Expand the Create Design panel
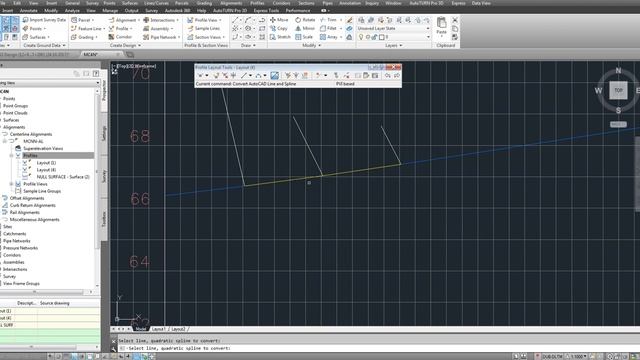640x360 pixels. tap(125, 45)
